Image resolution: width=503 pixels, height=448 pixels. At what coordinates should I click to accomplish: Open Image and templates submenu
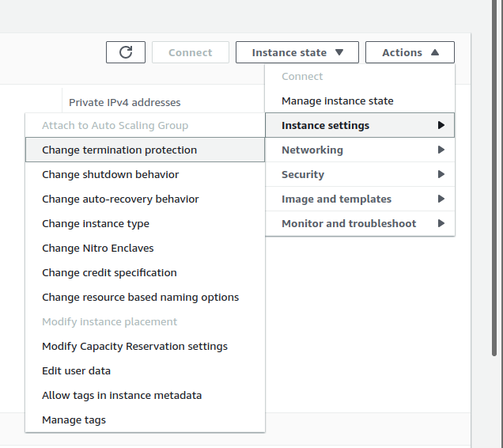pos(360,199)
